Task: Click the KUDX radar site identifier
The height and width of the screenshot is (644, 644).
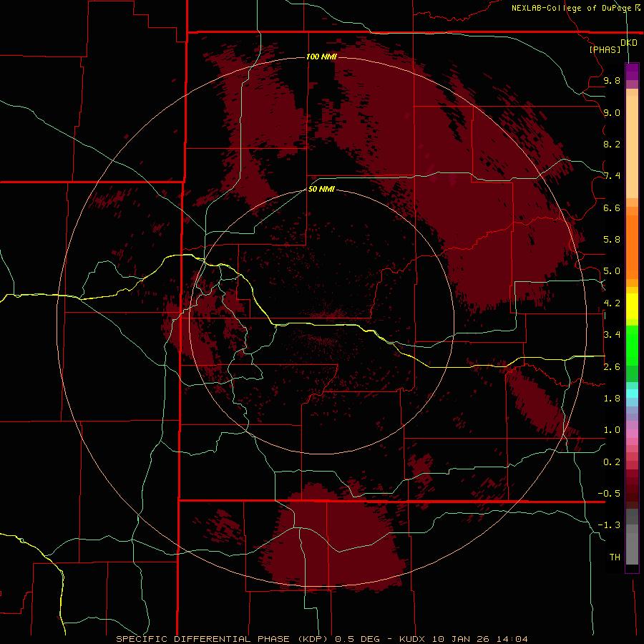Action: (412, 639)
